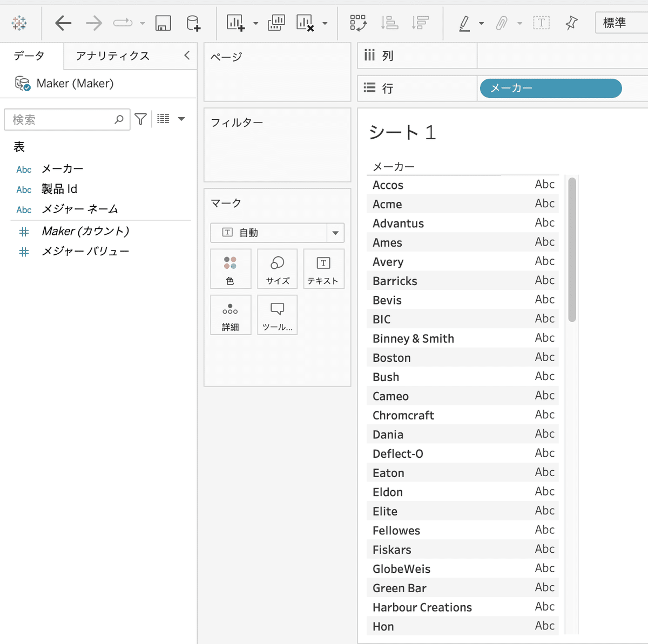Viewport: 648px width, 644px height.
Task: Click the シート 1 sheet title
Action: [x=402, y=132]
